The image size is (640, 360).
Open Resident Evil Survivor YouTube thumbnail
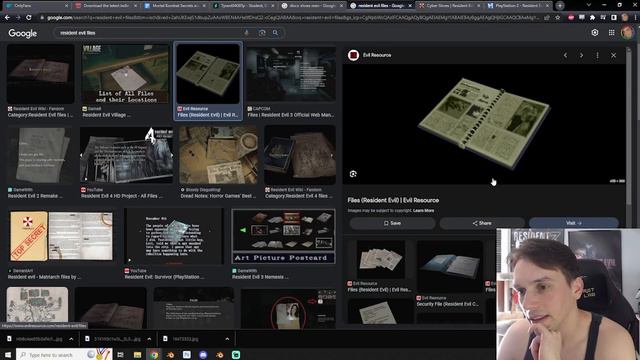pyautogui.click(x=174, y=236)
